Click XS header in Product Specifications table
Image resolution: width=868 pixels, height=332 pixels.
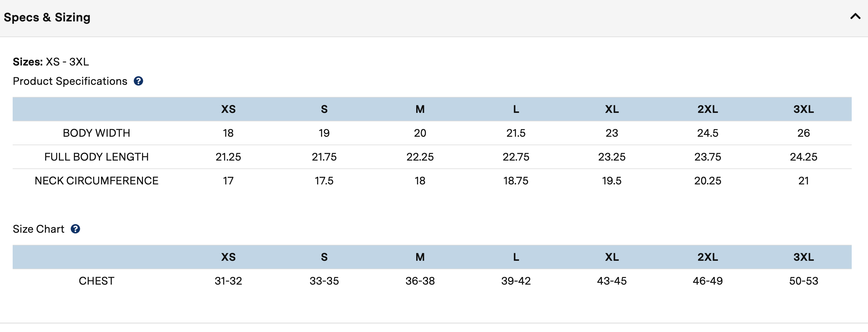[x=228, y=109]
